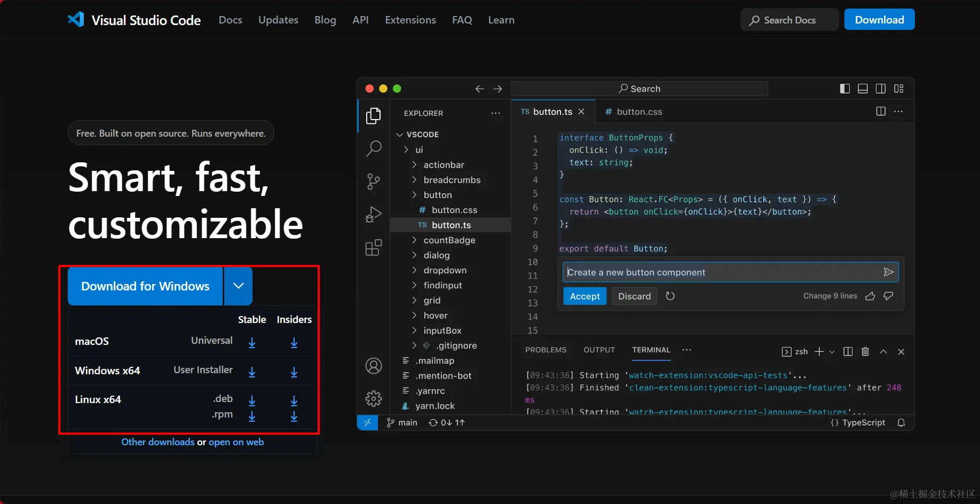Open Other downloads link
The width and height of the screenshot is (980, 504).
tap(157, 442)
